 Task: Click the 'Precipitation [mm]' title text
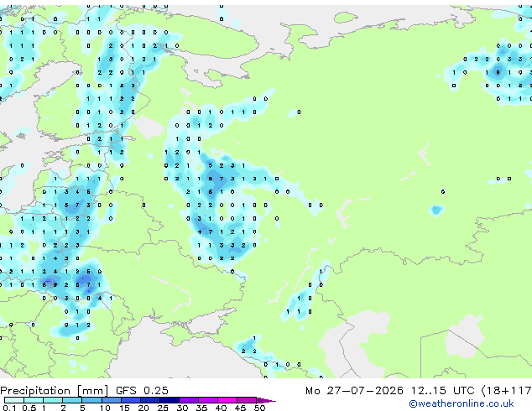(55, 391)
